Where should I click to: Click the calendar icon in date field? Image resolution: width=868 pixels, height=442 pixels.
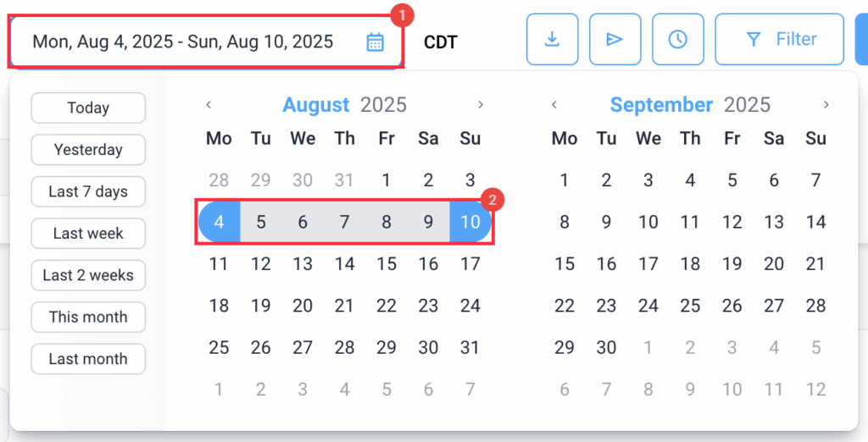(375, 42)
